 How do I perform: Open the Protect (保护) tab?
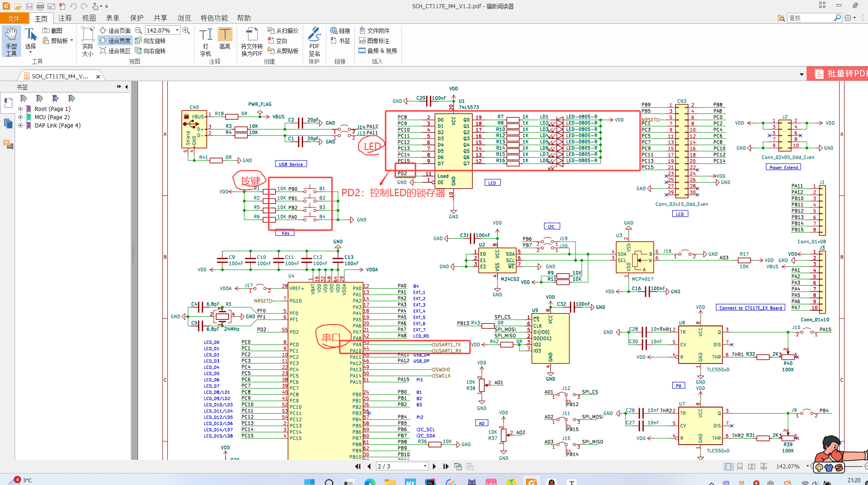137,18
